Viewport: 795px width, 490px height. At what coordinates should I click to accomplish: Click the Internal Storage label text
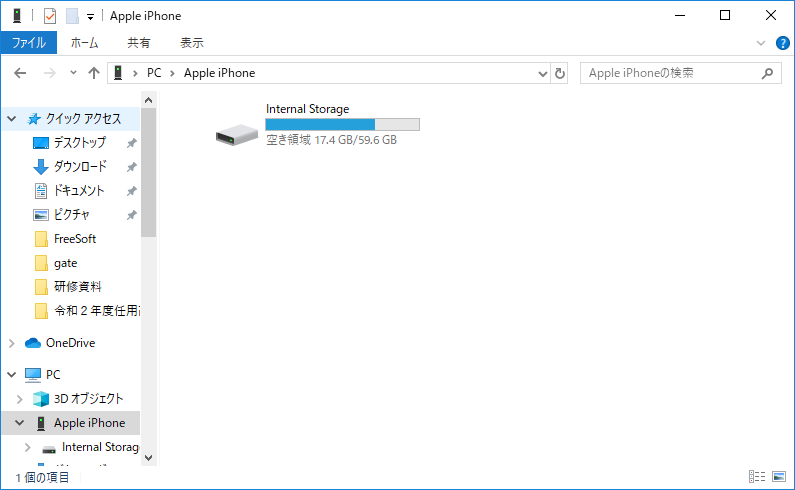pos(307,109)
